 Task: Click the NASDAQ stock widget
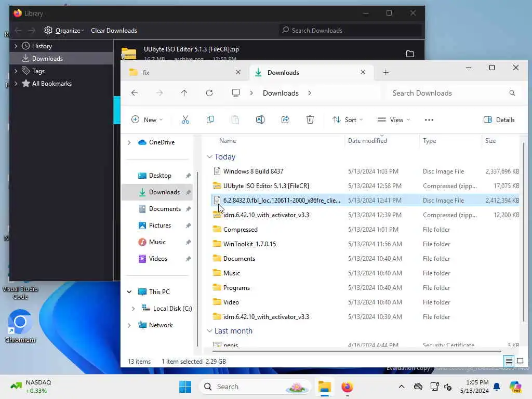click(31, 387)
